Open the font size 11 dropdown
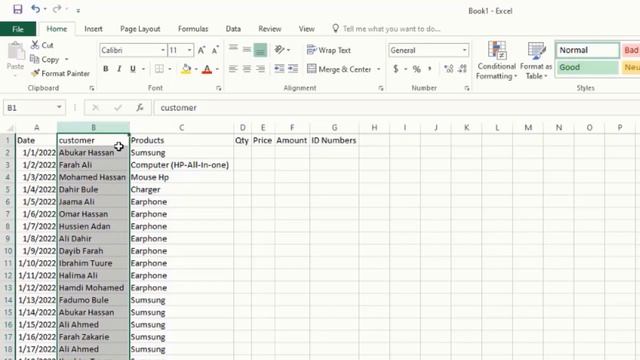This screenshot has width=640, height=360. [190, 50]
